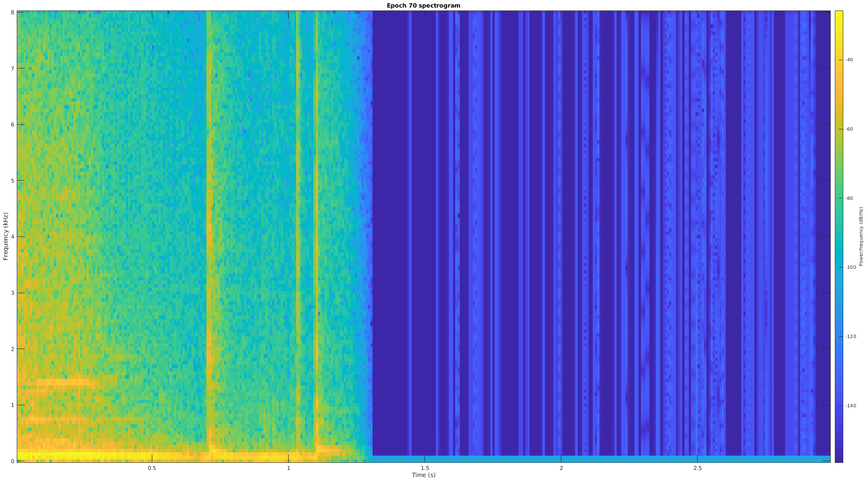Screen dimensions: 868x480
Task: Click the colorbar's 'Power/frequency (dB/Hz)' label
Action: pyautogui.click(x=861, y=236)
